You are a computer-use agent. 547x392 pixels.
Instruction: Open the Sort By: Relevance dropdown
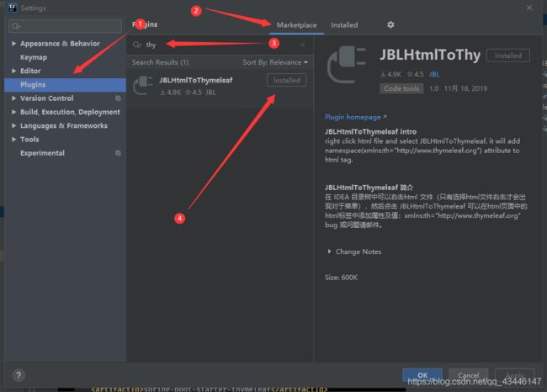275,62
